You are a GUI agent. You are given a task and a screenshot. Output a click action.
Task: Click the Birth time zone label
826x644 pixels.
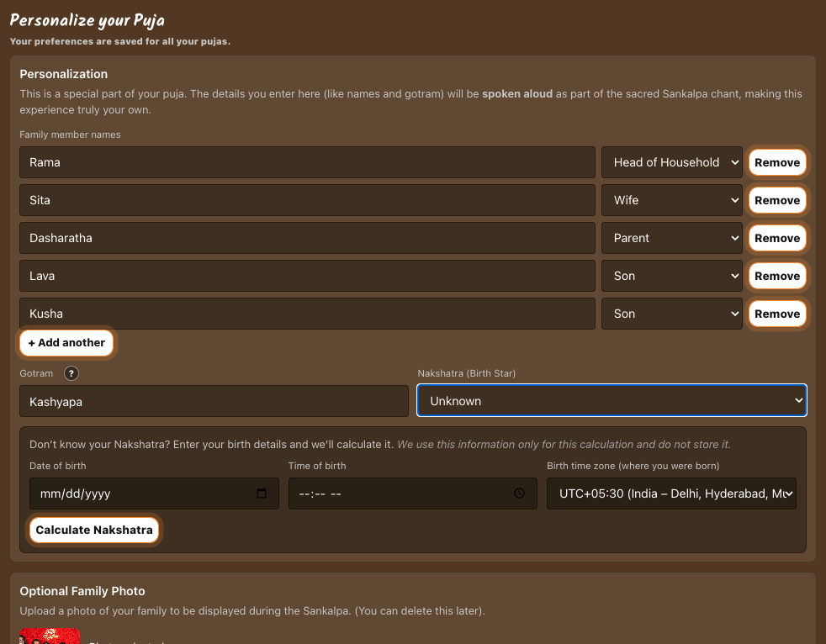pyautogui.click(x=633, y=466)
